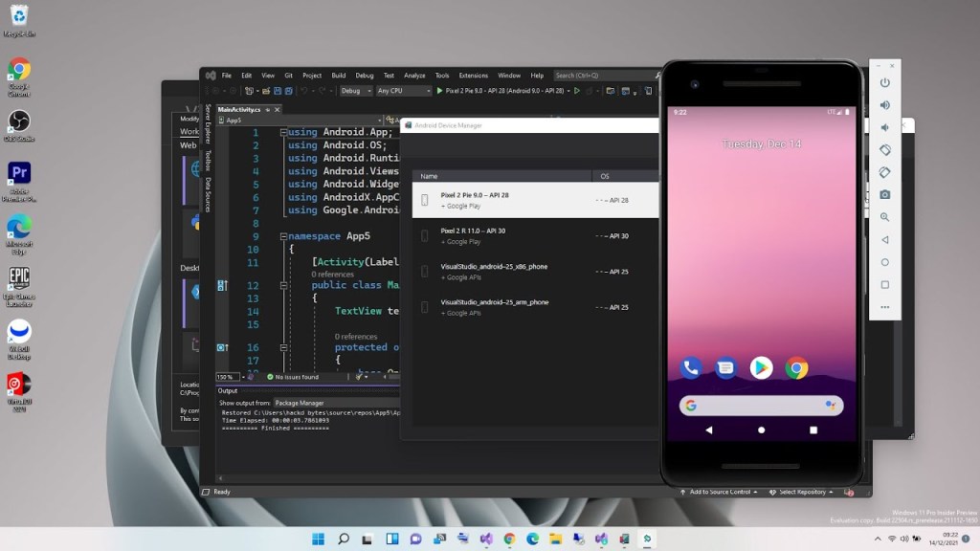Launch Chrome from the emulator dock
The image size is (980, 551).
click(796, 366)
